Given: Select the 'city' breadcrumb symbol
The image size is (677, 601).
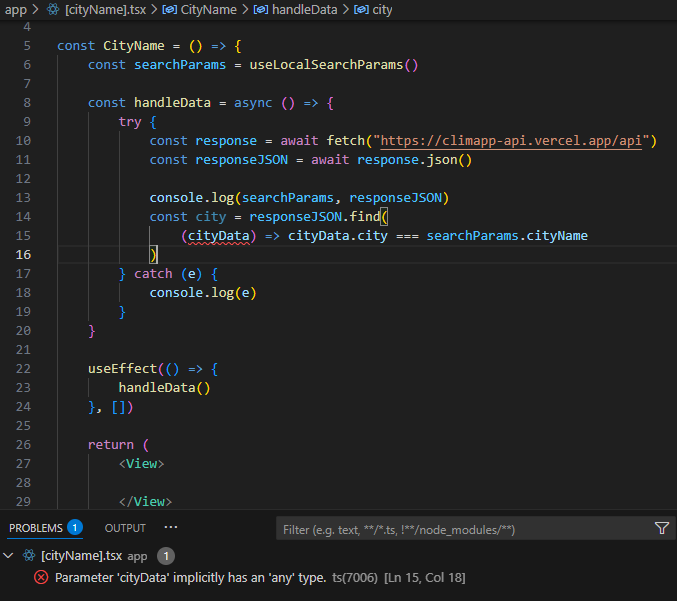Looking at the screenshot, I should (382, 9).
